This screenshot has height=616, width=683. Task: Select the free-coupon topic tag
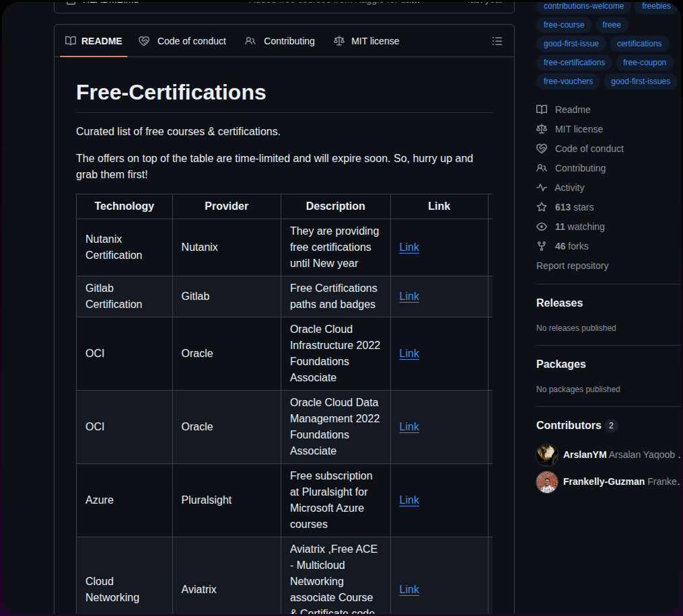tap(644, 63)
